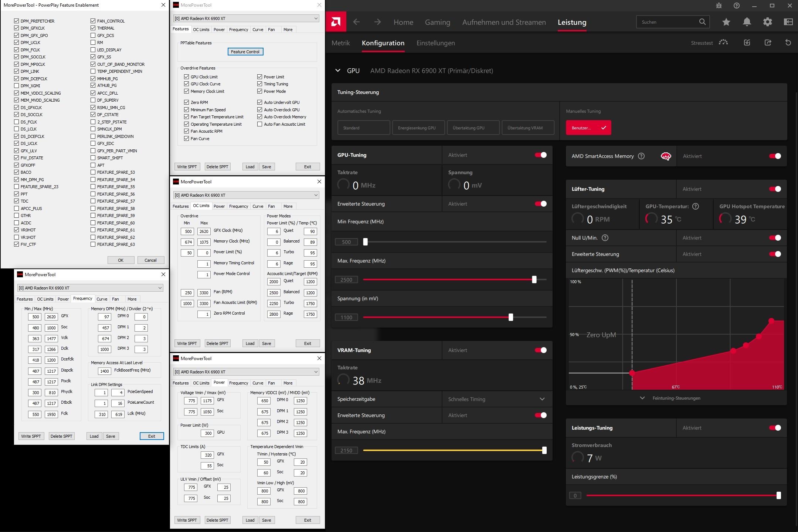Toggle VRAM-Tuning switch
Image resolution: width=798 pixels, height=532 pixels.
(541, 350)
